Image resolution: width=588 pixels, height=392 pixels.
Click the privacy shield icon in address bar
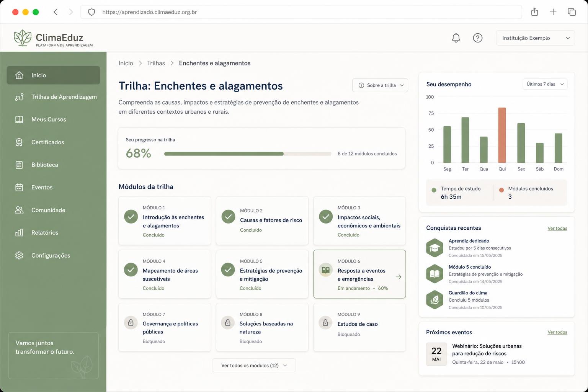(91, 12)
